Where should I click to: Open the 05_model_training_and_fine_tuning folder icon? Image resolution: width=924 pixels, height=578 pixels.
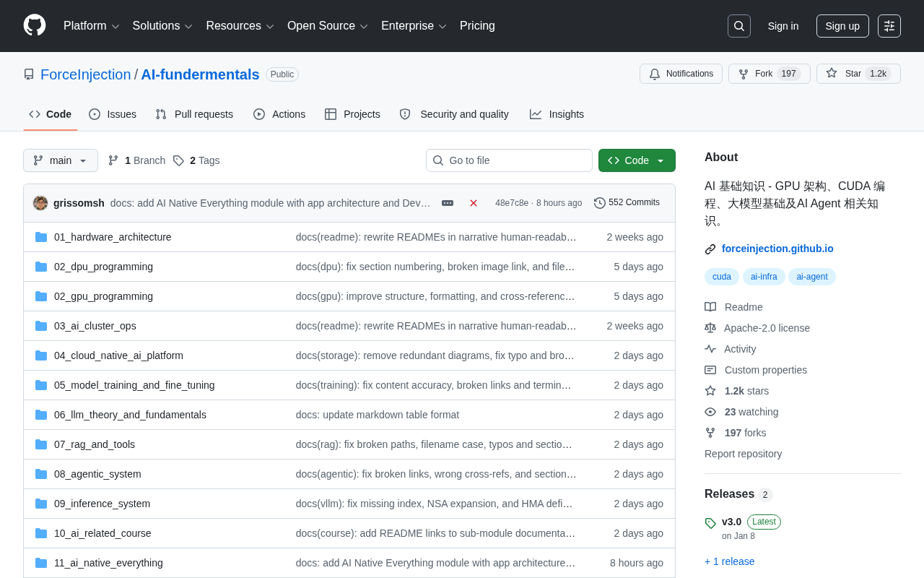41,385
